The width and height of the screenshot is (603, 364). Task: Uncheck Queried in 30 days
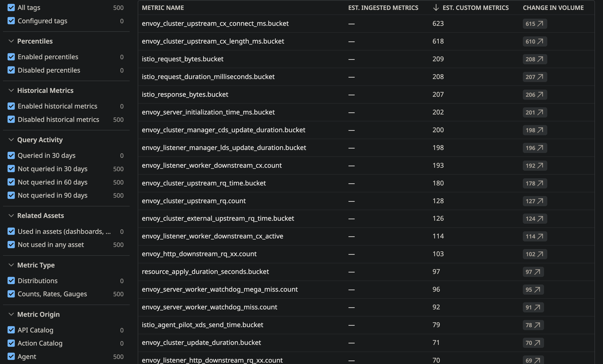point(11,156)
